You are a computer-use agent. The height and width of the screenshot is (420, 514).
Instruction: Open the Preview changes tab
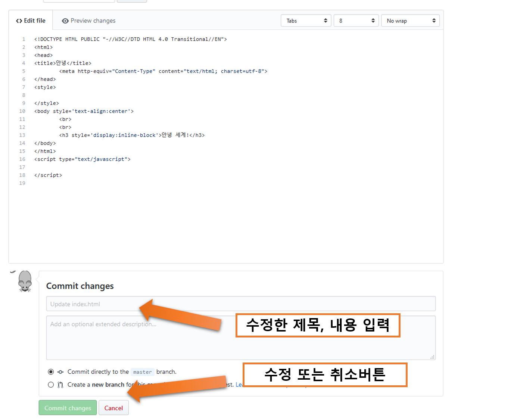point(88,21)
